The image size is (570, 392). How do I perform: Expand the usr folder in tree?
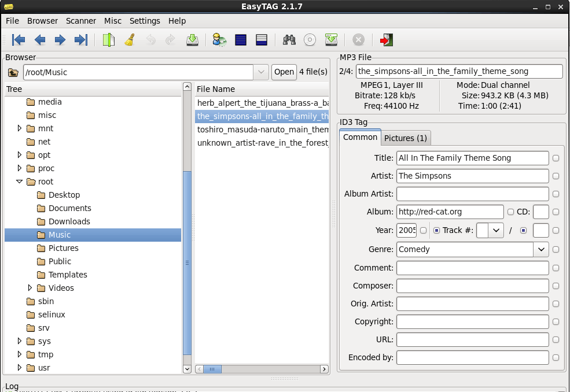20,368
